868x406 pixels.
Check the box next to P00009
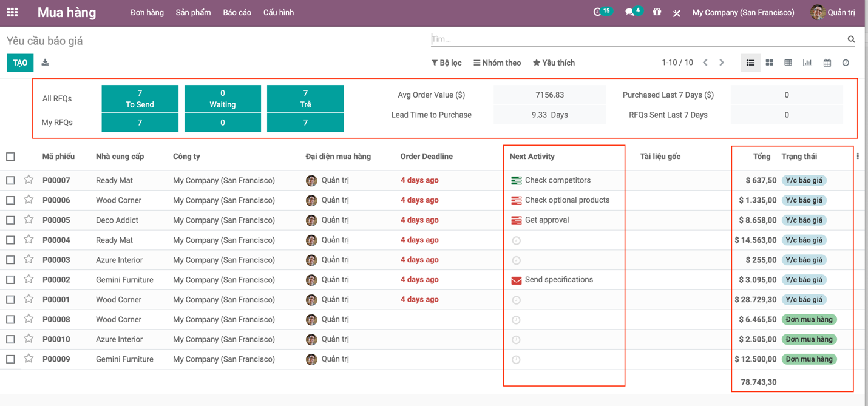(x=10, y=359)
